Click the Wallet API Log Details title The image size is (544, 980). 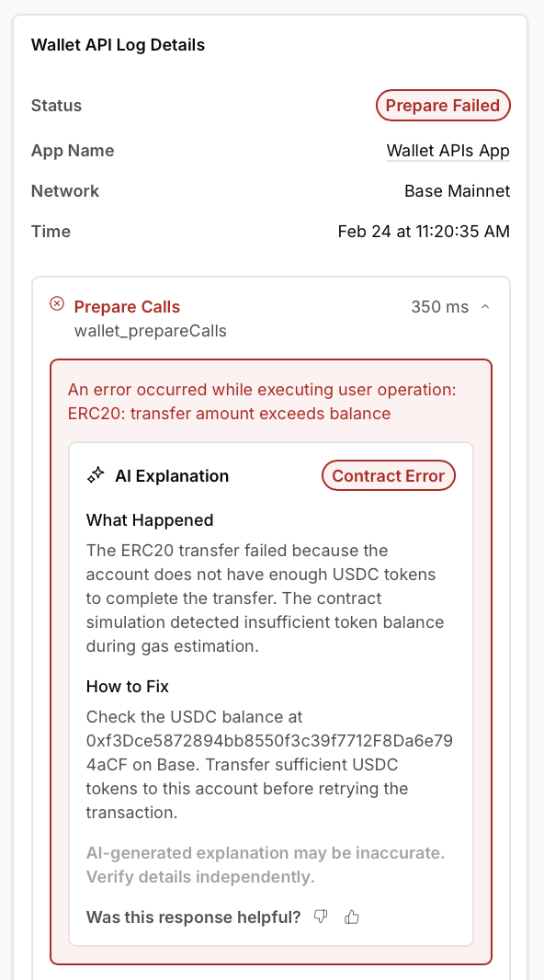click(119, 44)
